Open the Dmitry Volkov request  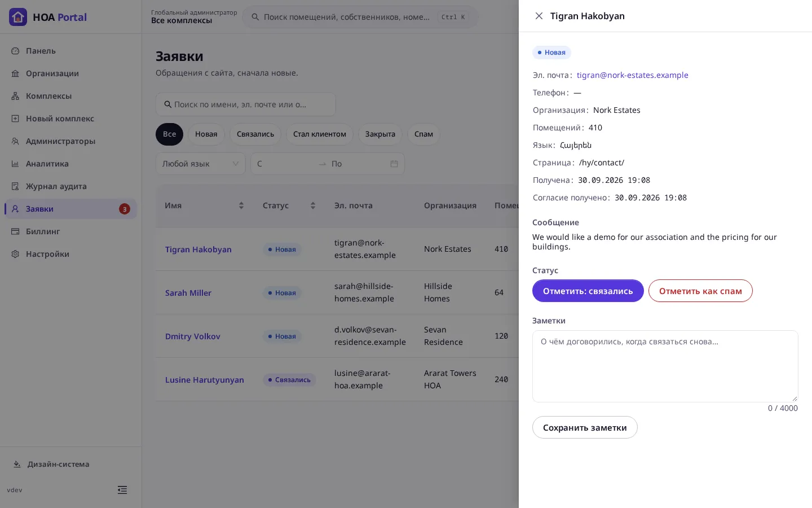click(193, 336)
